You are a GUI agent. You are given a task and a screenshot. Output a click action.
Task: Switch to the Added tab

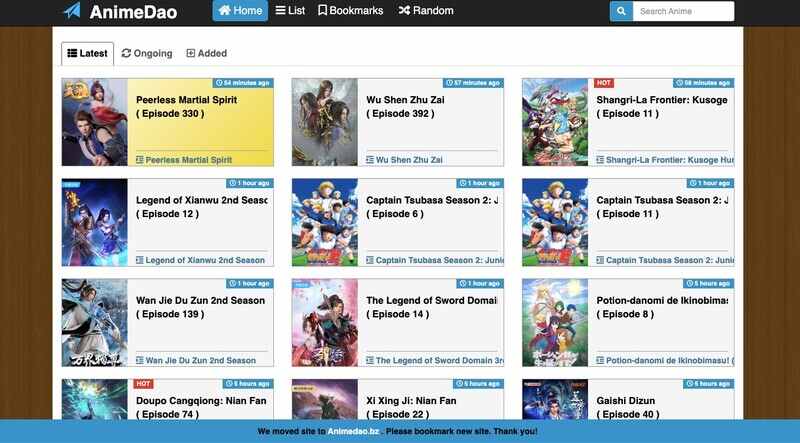pos(207,54)
